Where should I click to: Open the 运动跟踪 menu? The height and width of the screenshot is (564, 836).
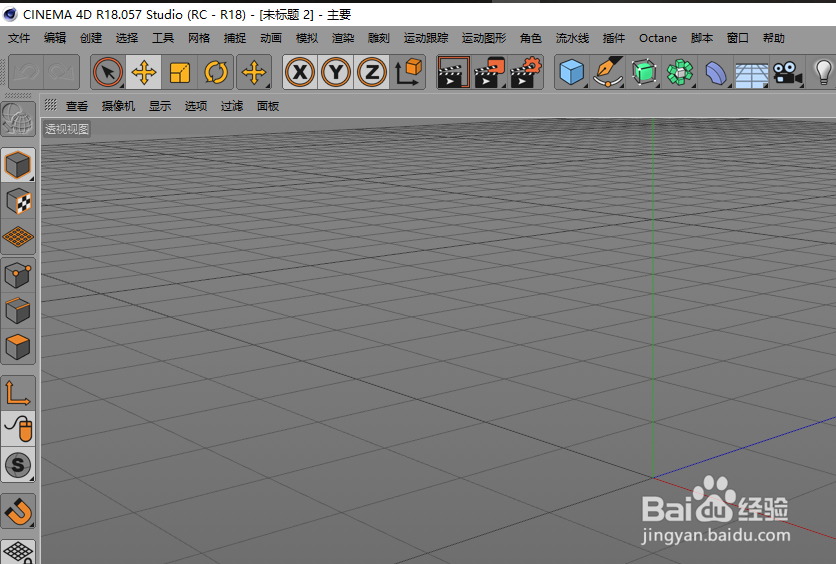[x=425, y=38]
